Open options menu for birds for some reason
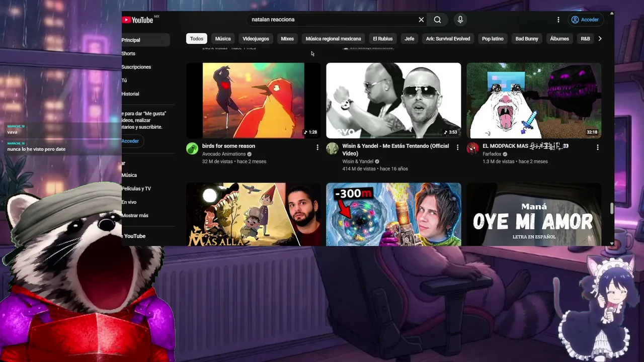The image size is (644, 362). click(317, 147)
